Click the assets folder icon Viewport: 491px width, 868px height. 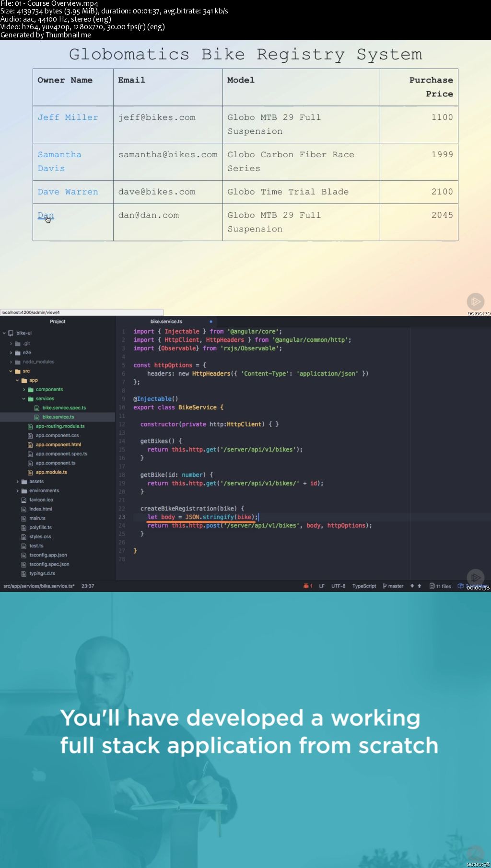[x=24, y=482]
